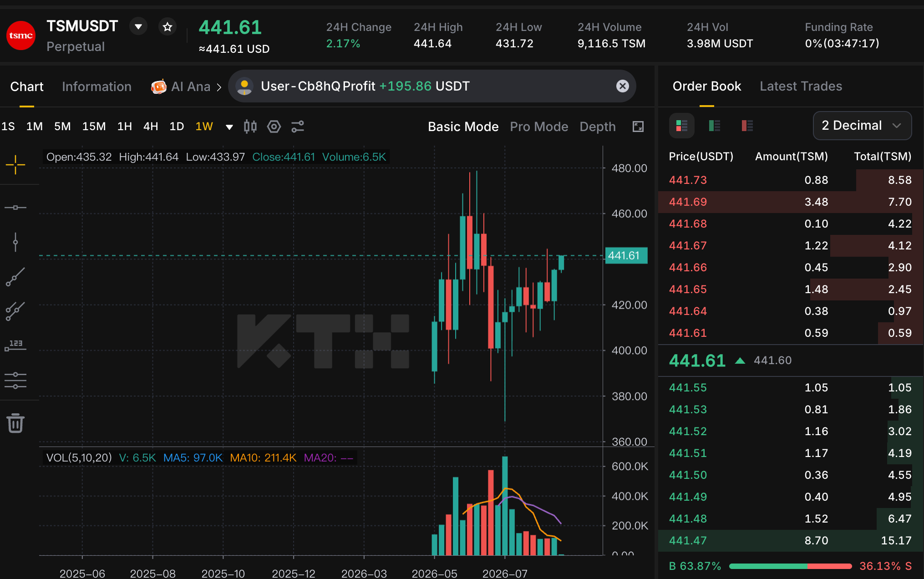Viewport: 924px width, 579px height.
Task: Open candlestick chart type selector
Action: click(x=250, y=127)
